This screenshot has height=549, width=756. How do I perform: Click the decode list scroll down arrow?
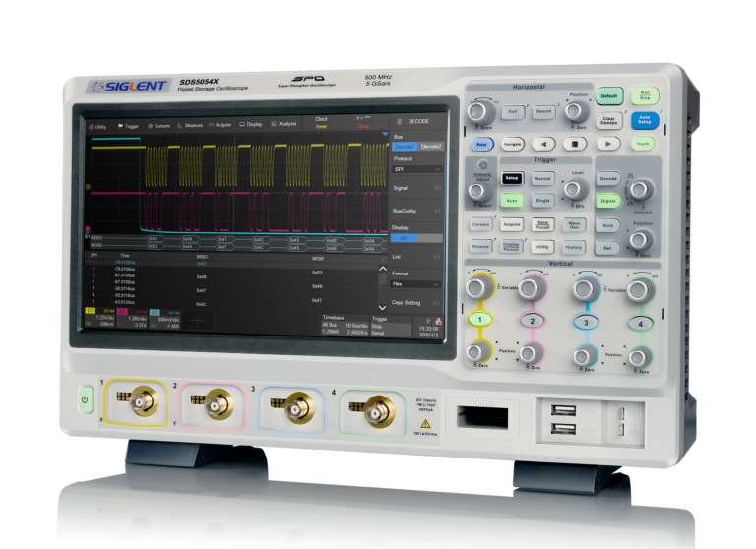pyautogui.click(x=382, y=307)
